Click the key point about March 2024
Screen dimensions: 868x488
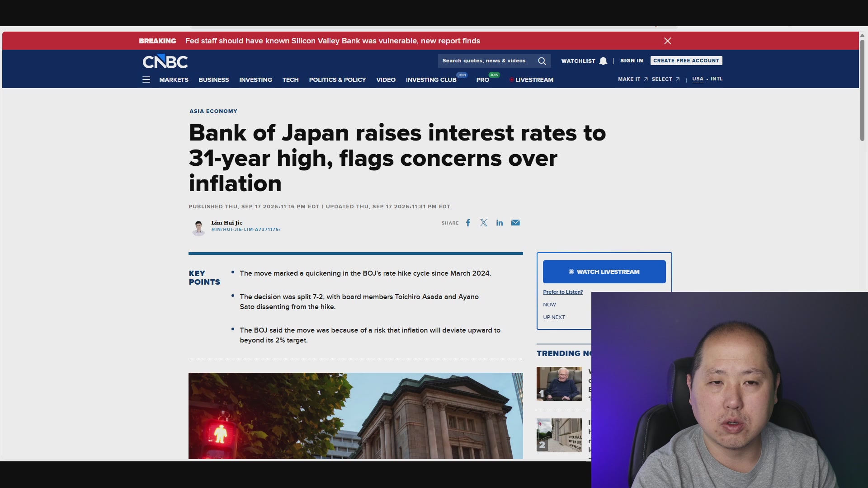coord(365,273)
